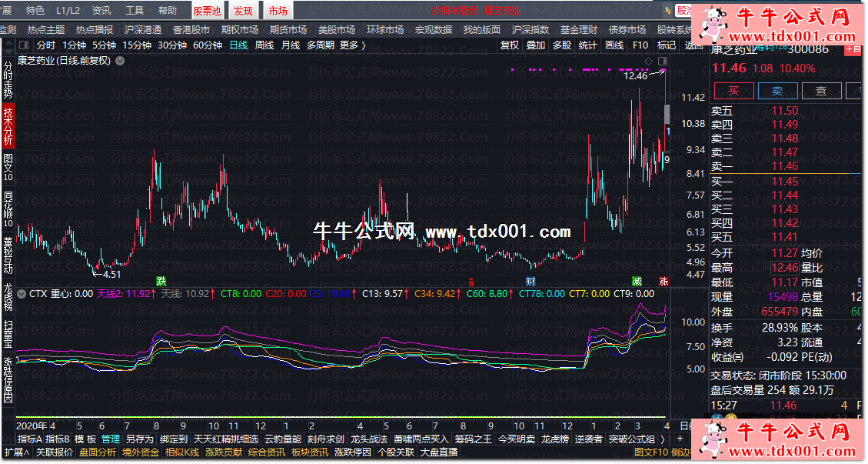Viewport: 868px width, 464px height.
Task: Open the 宏观数据 macro data tab
Action: coord(434,30)
